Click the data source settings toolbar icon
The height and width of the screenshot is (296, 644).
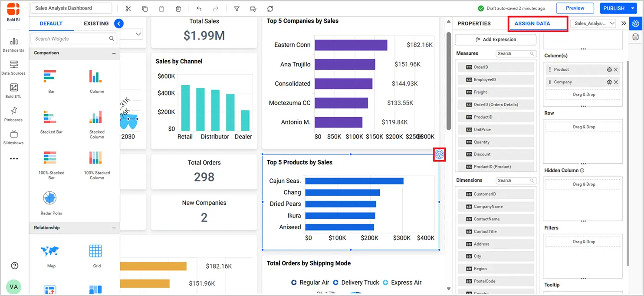point(253,9)
